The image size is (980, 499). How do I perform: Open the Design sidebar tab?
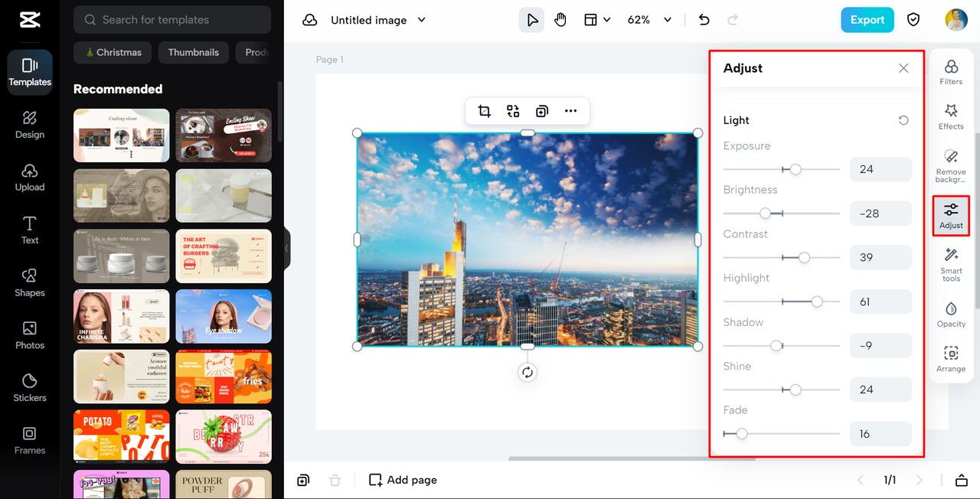click(30, 125)
